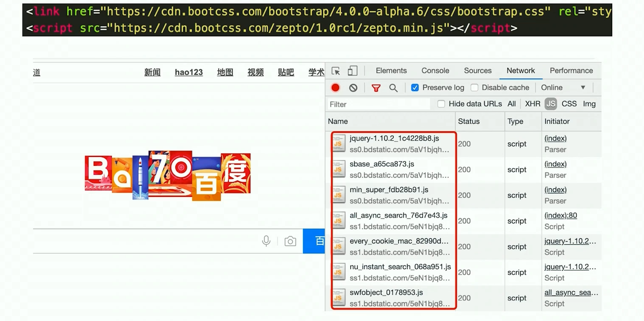Click the network Filter text field
The width and height of the screenshot is (644, 321).
[x=379, y=104]
